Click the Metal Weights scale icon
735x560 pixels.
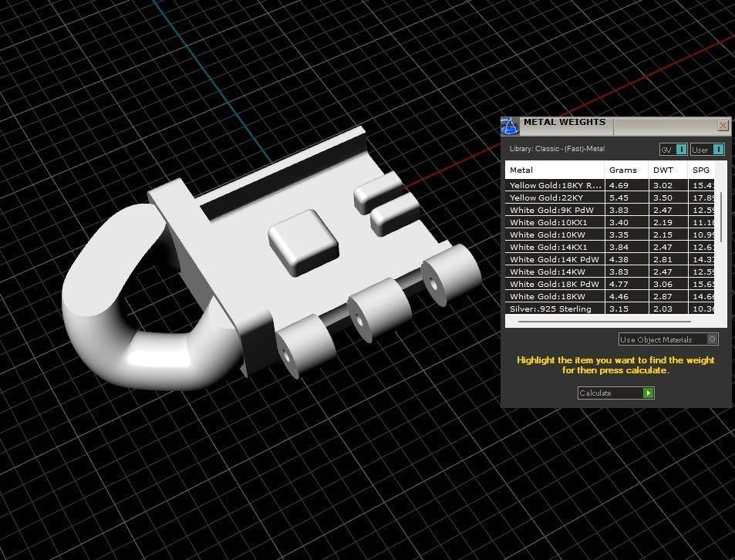[510, 126]
